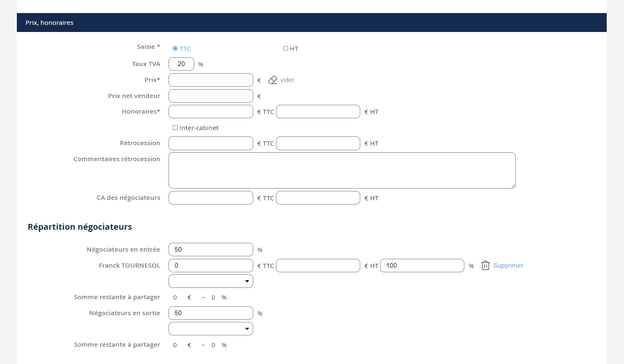Click the CA des négociateurs HT field
624x364 pixels.
pyautogui.click(x=318, y=198)
